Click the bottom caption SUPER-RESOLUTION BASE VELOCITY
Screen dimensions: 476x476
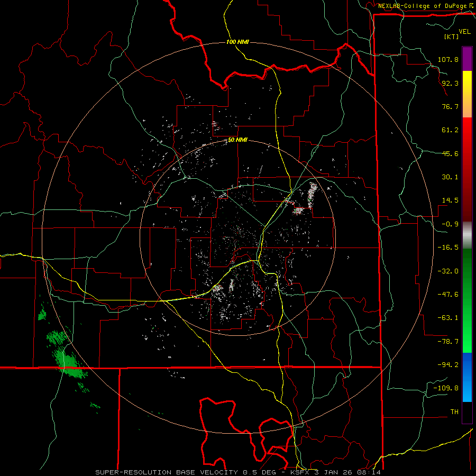[167, 472]
